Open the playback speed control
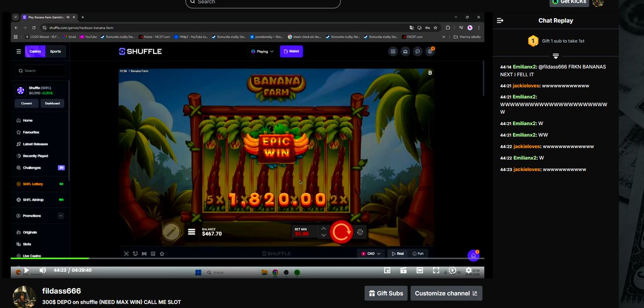The height and width of the screenshot is (308, 644). (452, 270)
